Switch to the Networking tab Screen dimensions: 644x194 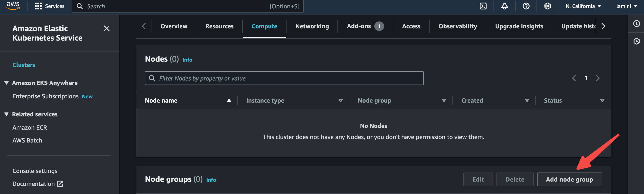[312, 26]
